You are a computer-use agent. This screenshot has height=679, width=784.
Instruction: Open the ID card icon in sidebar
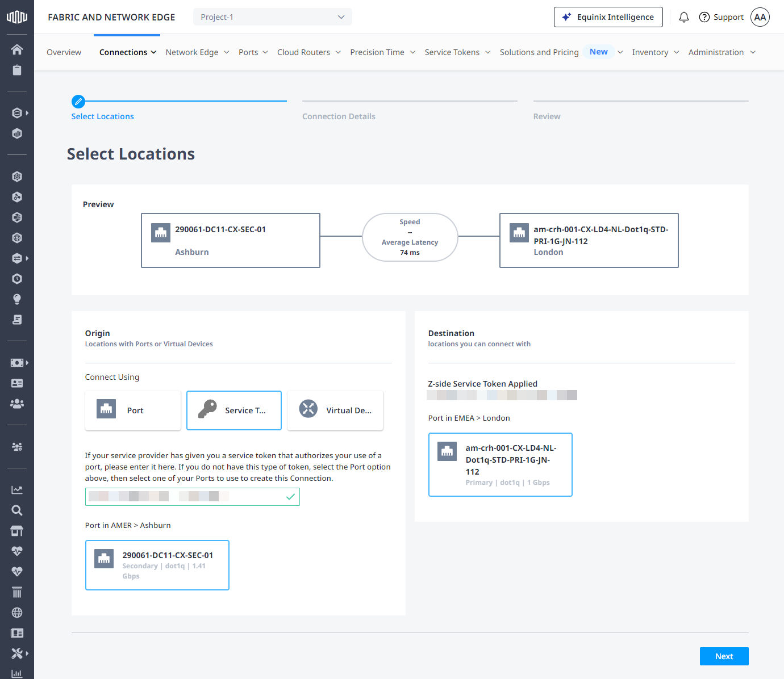click(17, 383)
